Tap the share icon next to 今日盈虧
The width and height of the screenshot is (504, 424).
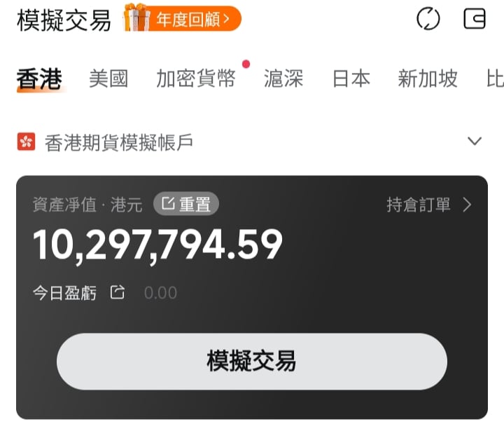[x=118, y=292]
